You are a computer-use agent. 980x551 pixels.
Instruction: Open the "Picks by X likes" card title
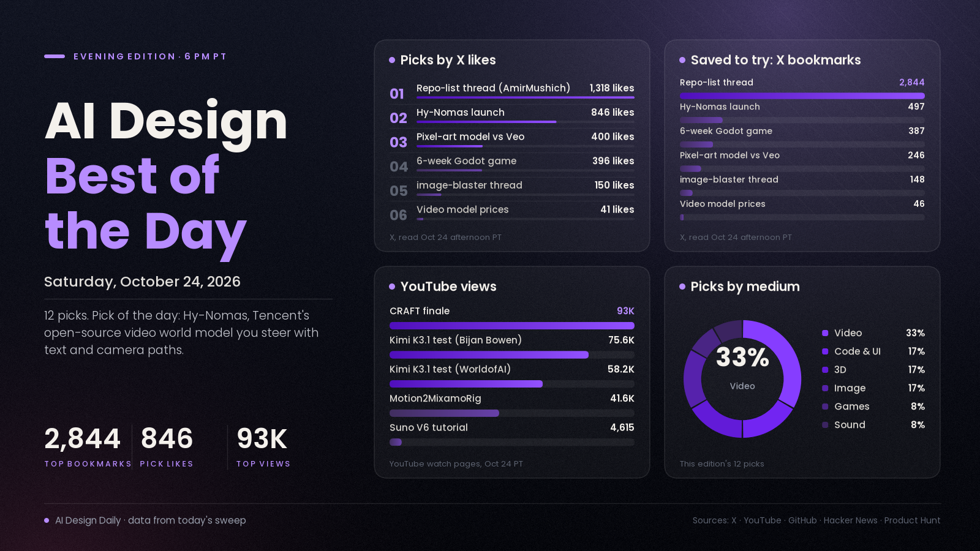tap(448, 60)
